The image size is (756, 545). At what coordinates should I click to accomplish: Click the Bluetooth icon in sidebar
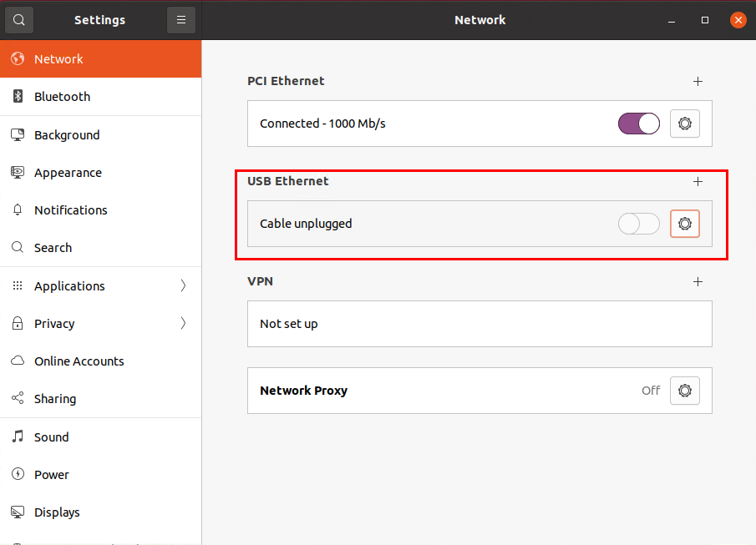click(18, 96)
